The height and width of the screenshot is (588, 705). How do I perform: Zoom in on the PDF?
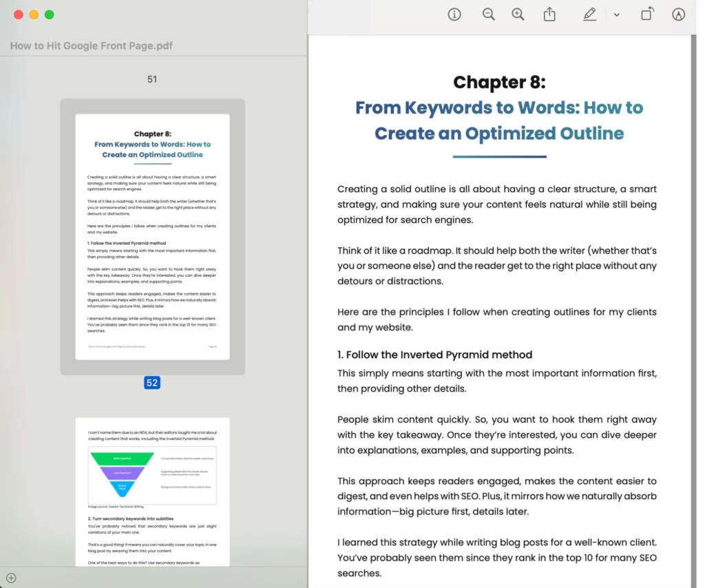click(518, 14)
